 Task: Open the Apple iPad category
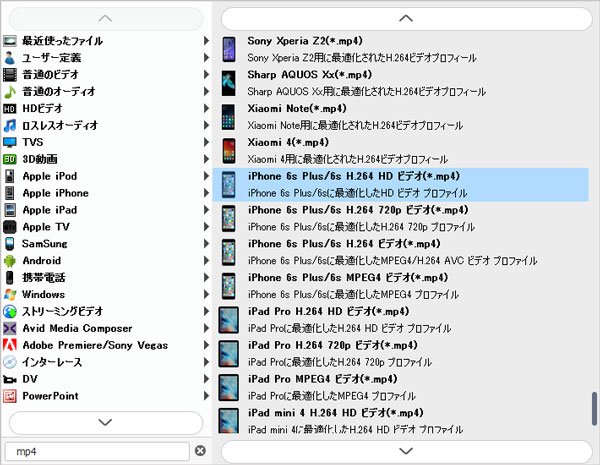[x=106, y=210]
